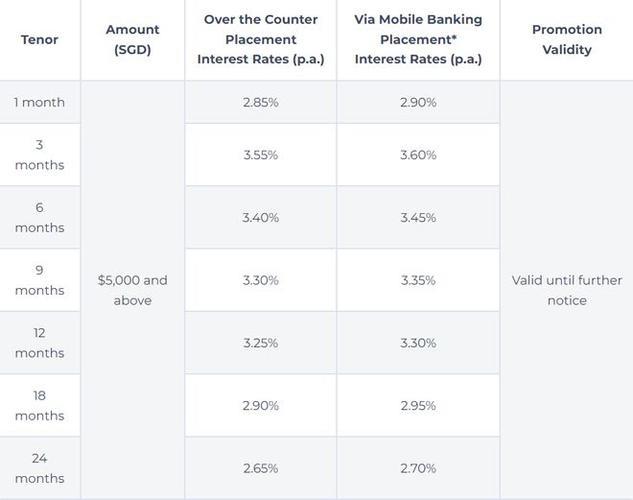The height and width of the screenshot is (500, 633).
Task: Select the 24 months tenor cell
Action: (x=40, y=468)
